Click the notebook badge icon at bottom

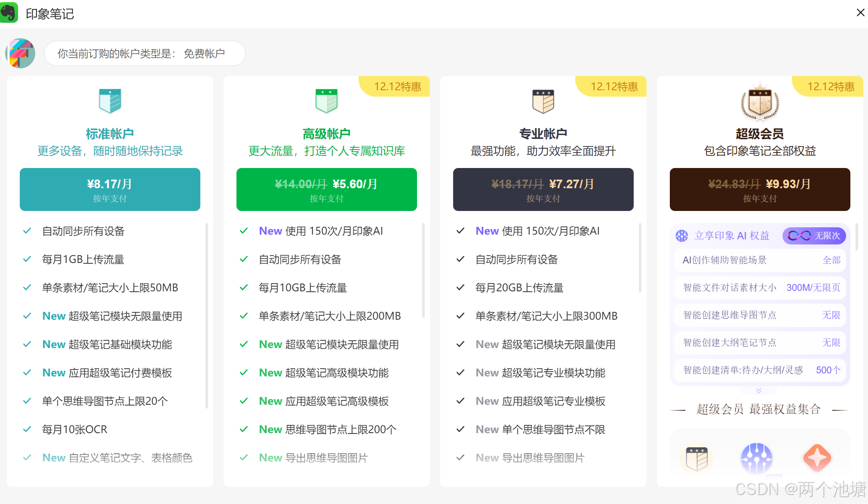click(x=696, y=459)
